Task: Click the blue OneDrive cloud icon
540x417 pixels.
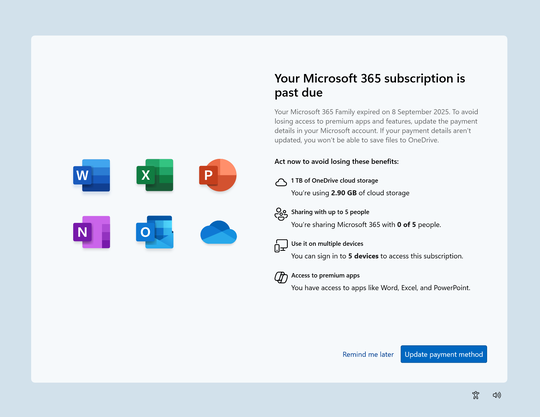Action: tap(218, 232)
